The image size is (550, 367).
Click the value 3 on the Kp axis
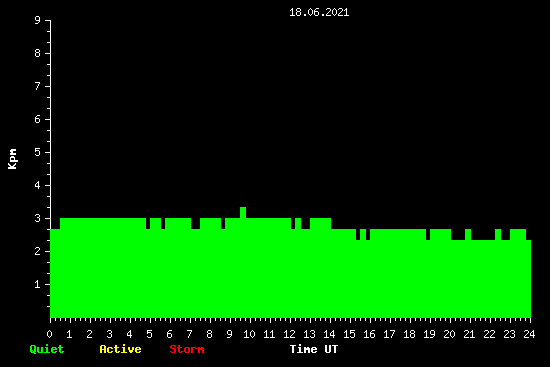(38, 218)
